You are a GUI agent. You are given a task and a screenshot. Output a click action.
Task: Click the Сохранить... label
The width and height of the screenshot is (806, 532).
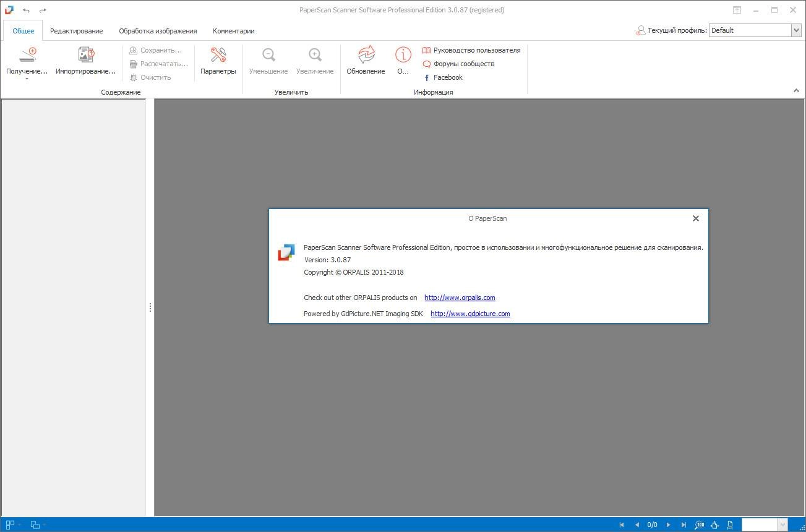[x=161, y=50]
